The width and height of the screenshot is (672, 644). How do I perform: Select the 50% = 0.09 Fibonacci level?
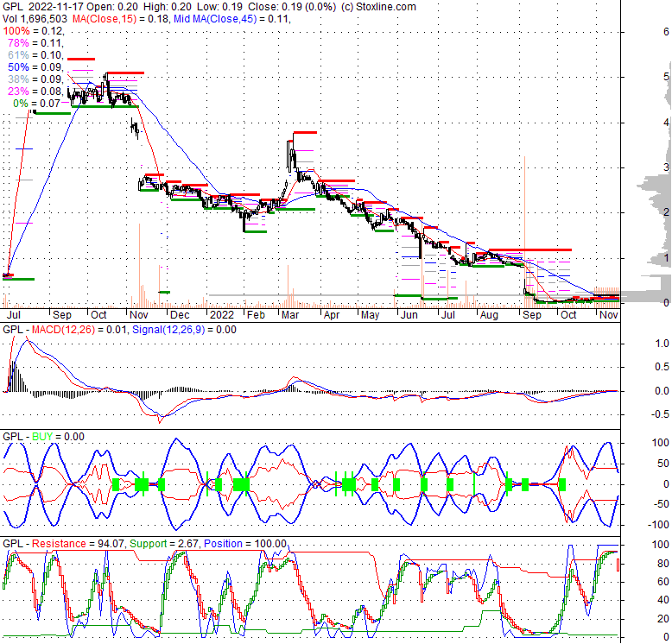click(35, 66)
